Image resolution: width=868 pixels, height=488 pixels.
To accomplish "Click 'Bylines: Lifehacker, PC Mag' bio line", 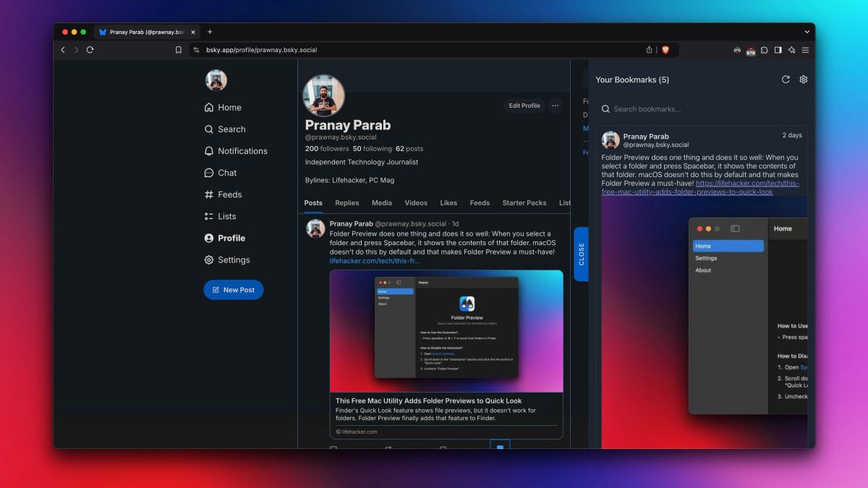I will (349, 180).
